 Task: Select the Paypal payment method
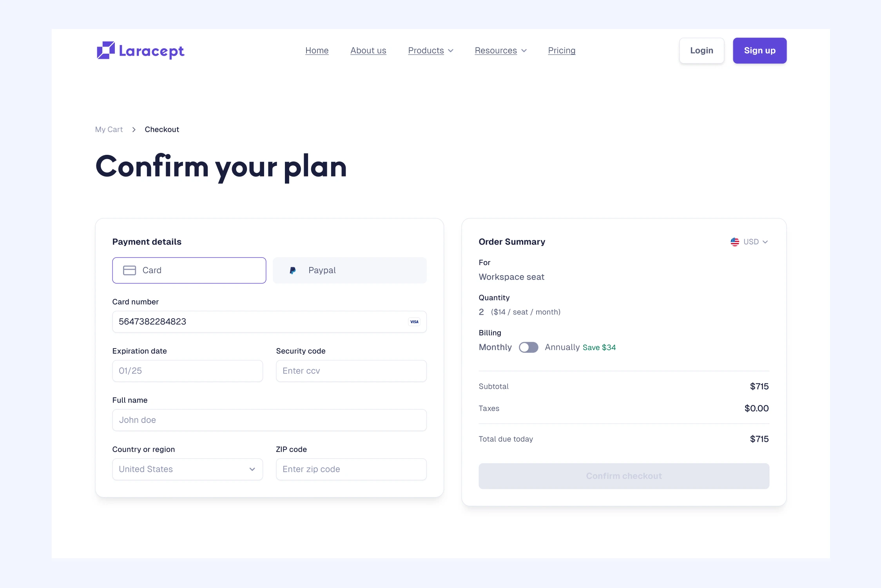(x=350, y=270)
